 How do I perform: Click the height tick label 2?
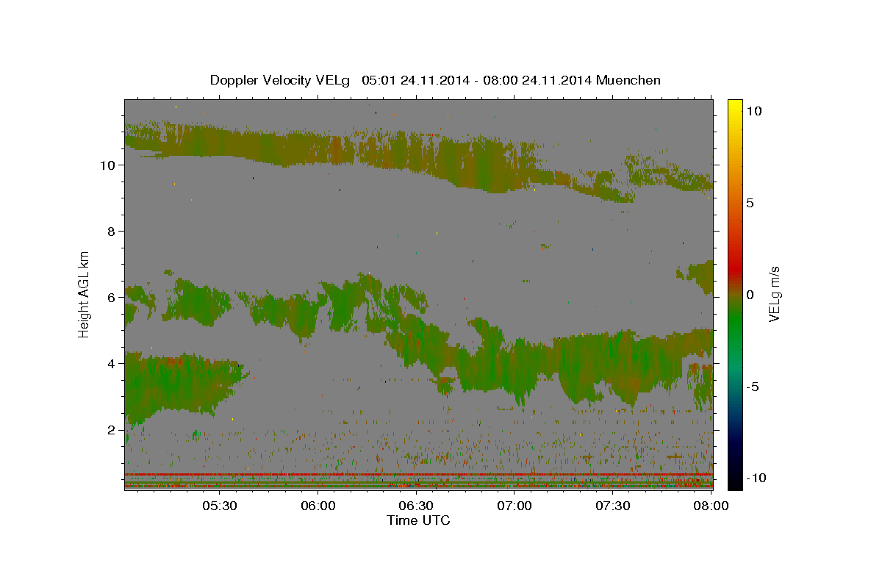tap(112, 429)
